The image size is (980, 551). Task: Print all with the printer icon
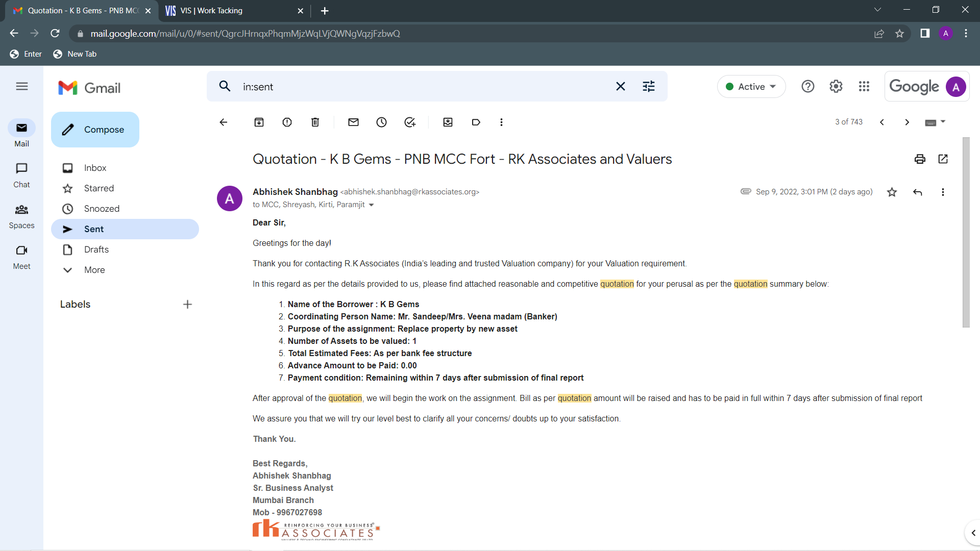click(920, 159)
